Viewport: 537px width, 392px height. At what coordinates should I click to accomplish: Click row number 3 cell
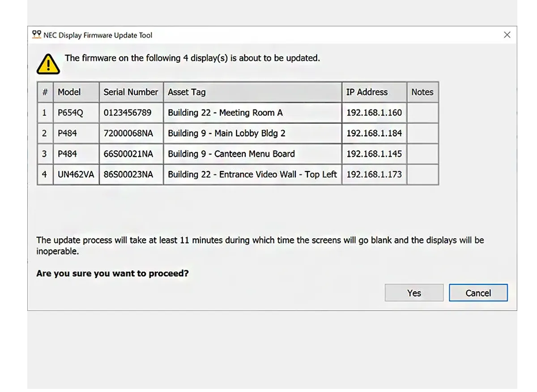(45, 154)
